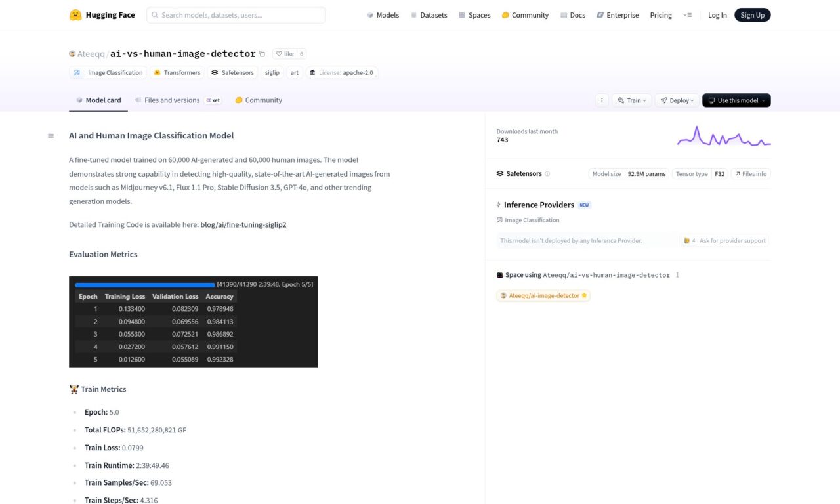
Task: Open the Spaces page
Action: (474, 15)
